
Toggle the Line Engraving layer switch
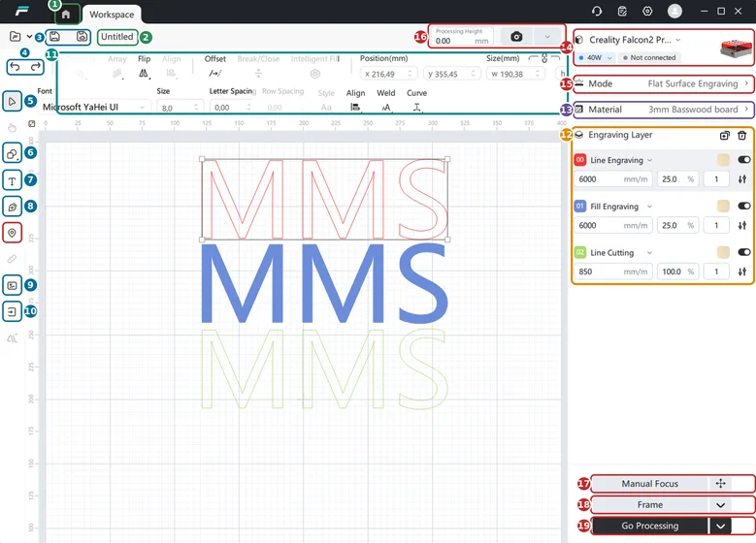[744, 159]
